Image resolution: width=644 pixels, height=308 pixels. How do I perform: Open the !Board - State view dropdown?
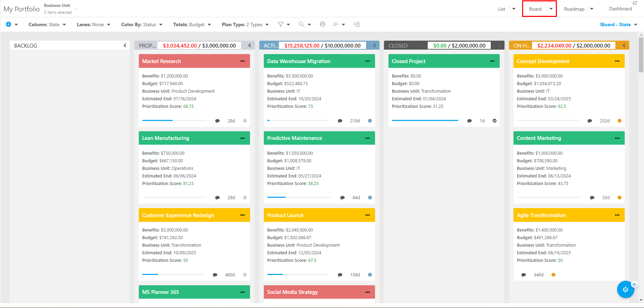pyautogui.click(x=619, y=24)
